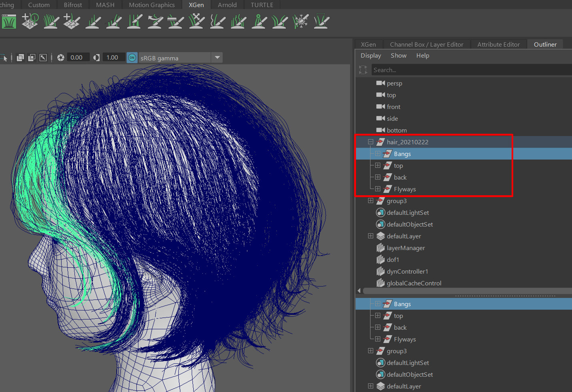Click the camera icon beside persp

(379, 83)
